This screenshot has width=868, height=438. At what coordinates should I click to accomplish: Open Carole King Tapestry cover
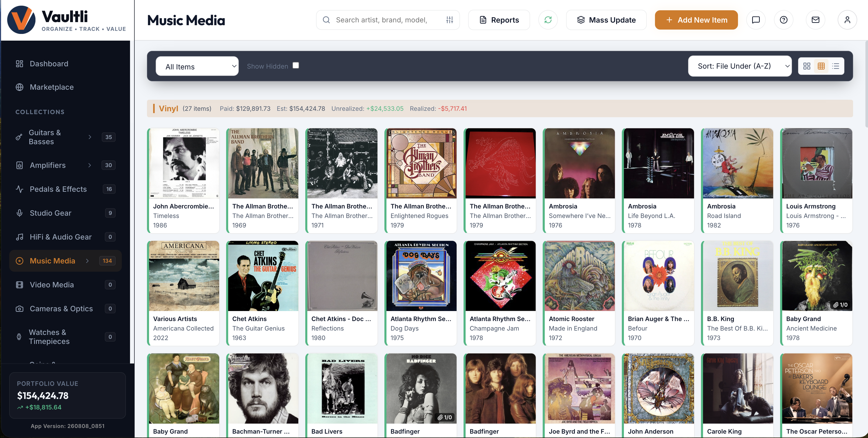pos(738,388)
